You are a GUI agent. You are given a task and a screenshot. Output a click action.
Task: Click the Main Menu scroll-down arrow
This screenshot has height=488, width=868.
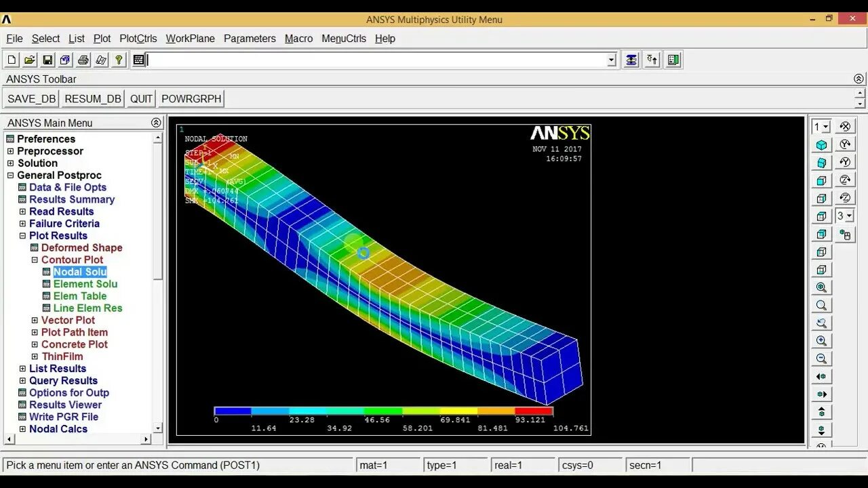157,428
